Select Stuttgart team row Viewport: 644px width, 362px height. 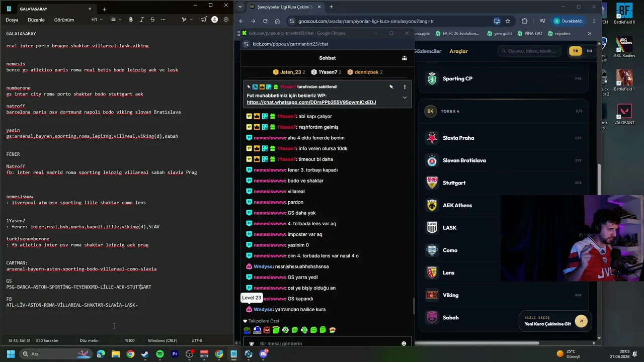(504, 183)
